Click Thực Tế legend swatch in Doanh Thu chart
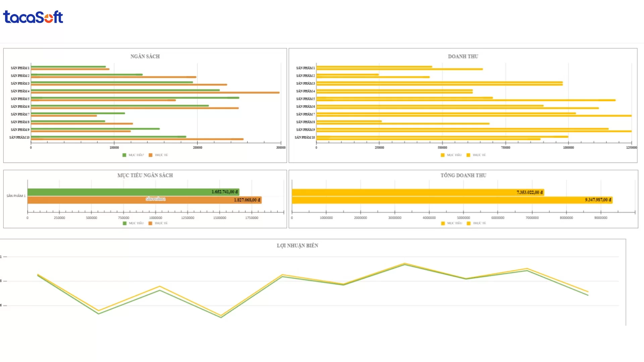 click(x=468, y=155)
